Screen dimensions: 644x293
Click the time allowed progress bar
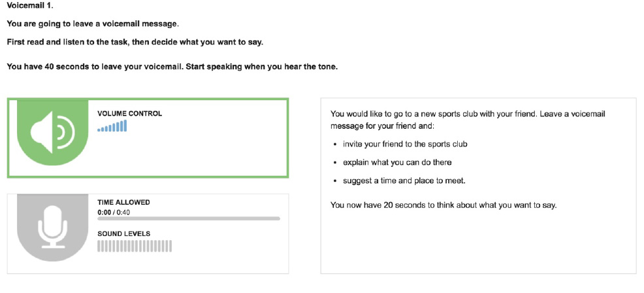[x=189, y=218]
